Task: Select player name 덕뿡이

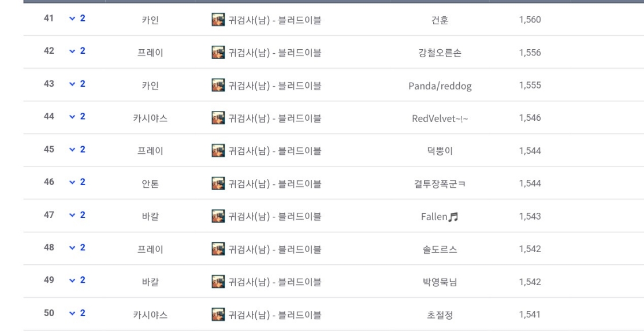Action: (440, 151)
